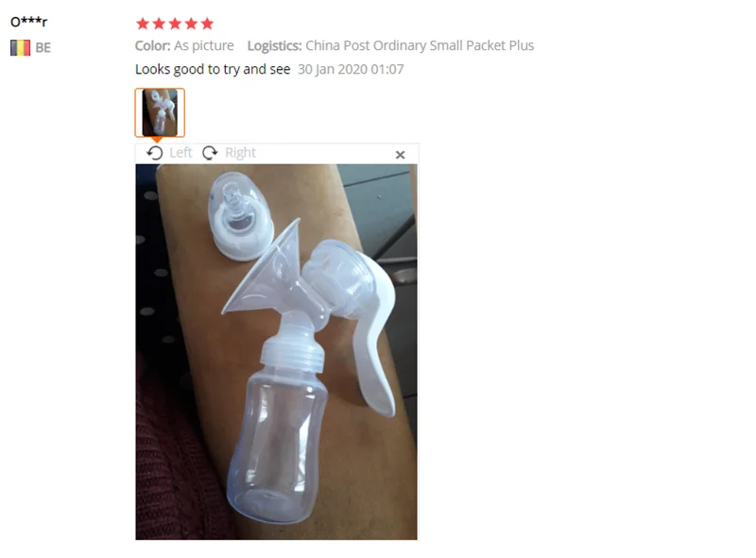756x558 pixels.
Task: Click the fourth red rating star
Action: [192, 23]
